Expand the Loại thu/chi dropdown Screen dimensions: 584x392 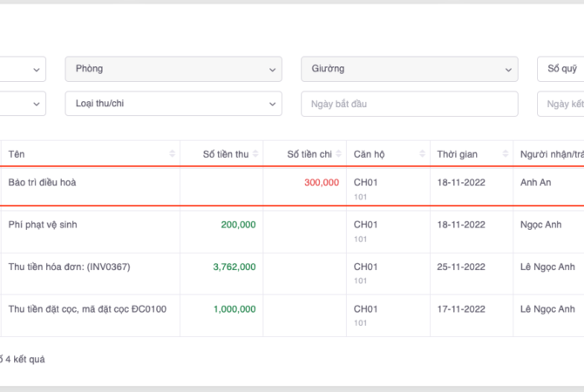tap(173, 104)
